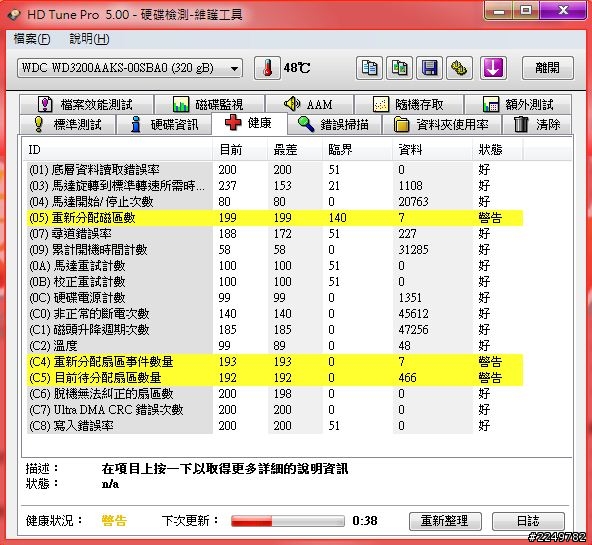Screen dimensions: 592x545
Task: Save screenshot with floppy disk icon
Action: [429, 68]
